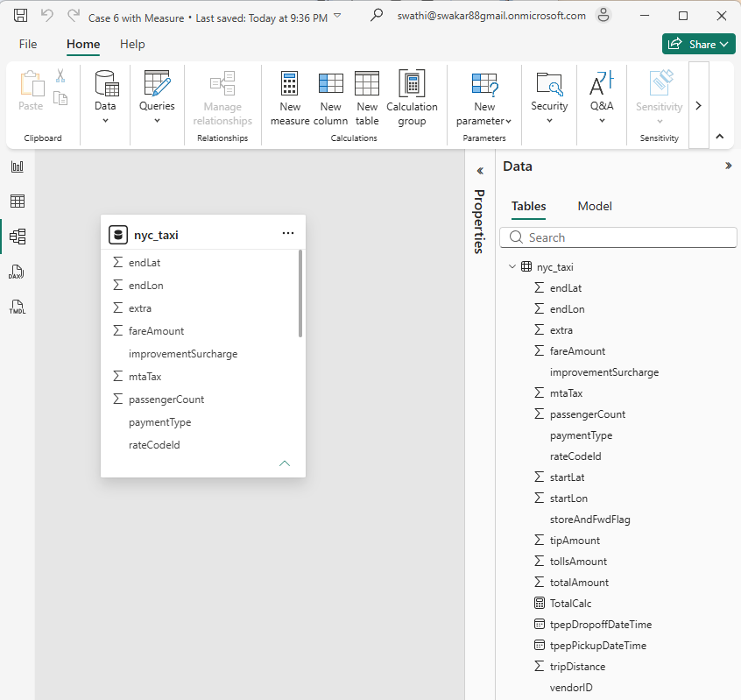Viewport: 741px width, 700px height.
Task: Click the Sensitivity button
Action: 660,97
